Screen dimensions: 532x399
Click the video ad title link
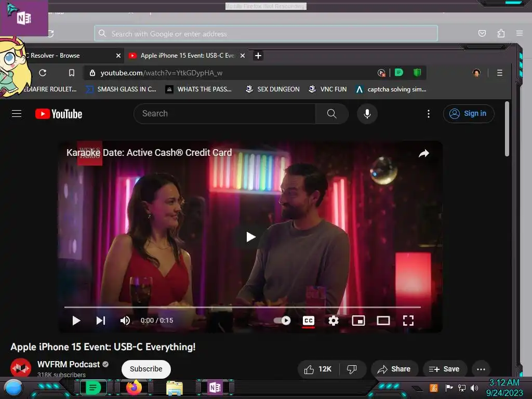click(x=149, y=153)
